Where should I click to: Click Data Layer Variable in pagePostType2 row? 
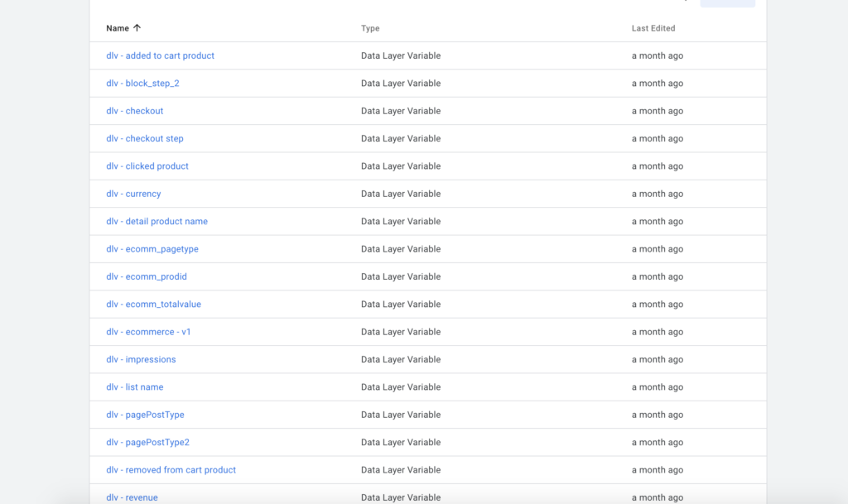(x=401, y=442)
